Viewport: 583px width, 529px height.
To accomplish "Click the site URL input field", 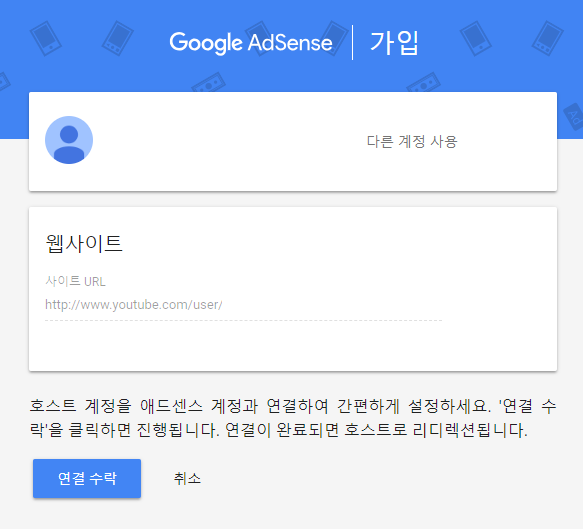I will tap(244, 305).
